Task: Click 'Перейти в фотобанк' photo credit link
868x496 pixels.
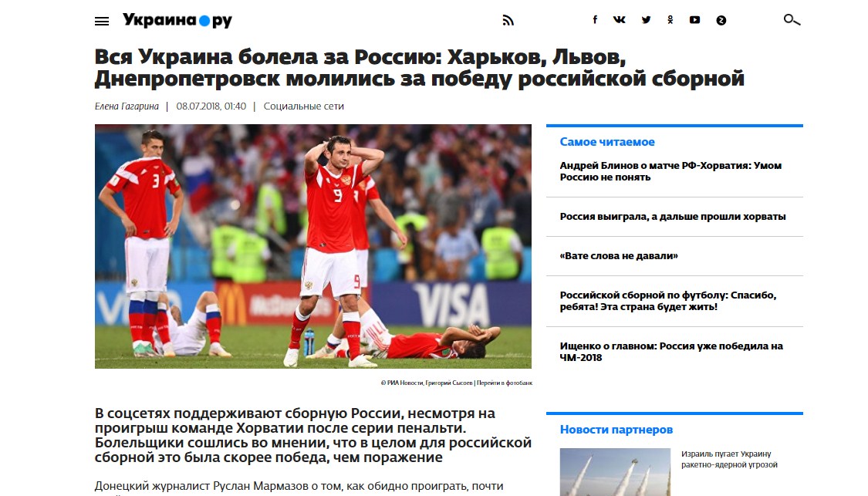Action: pyautogui.click(x=505, y=383)
